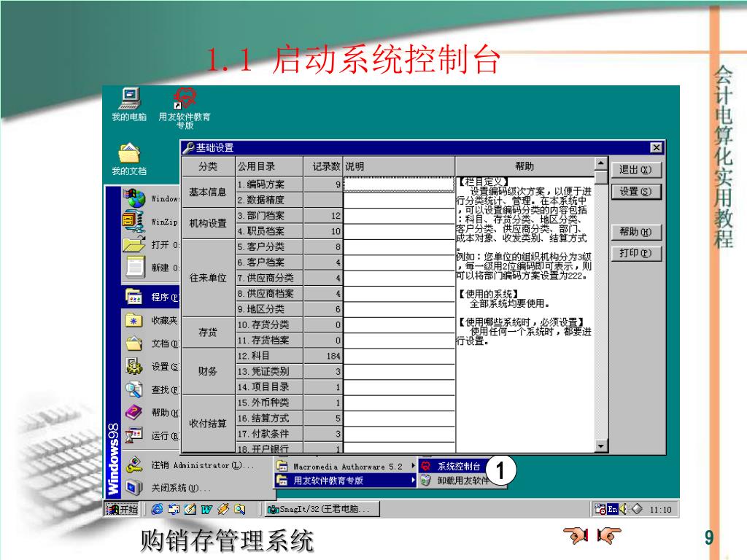Click the pencil note quick launch icon
This screenshot has width=747, height=560.
[190, 509]
